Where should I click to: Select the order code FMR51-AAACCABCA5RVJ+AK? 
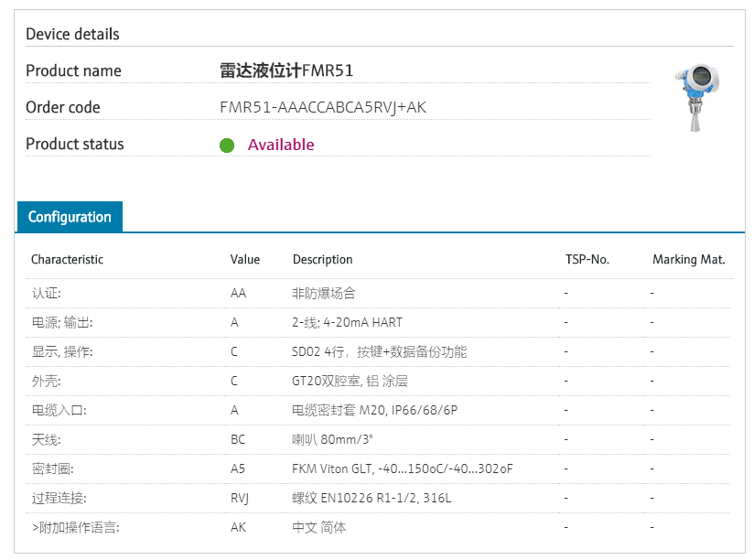(323, 107)
